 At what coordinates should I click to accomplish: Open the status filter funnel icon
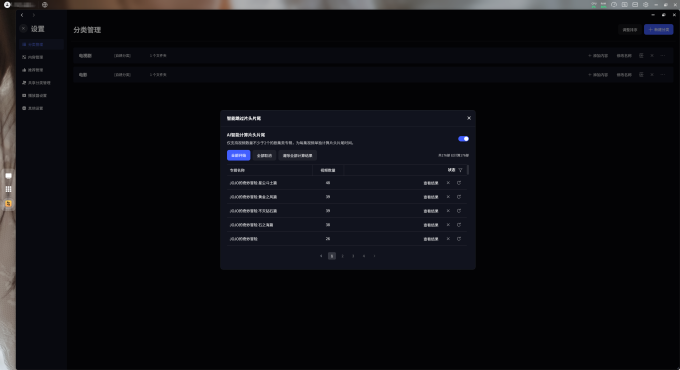pyautogui.click(x=460, y=170)
